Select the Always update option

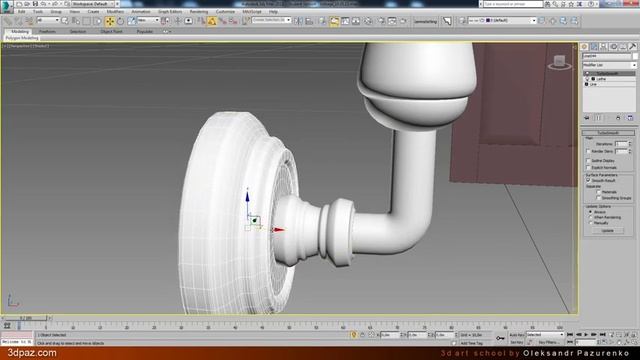[590, 212]
